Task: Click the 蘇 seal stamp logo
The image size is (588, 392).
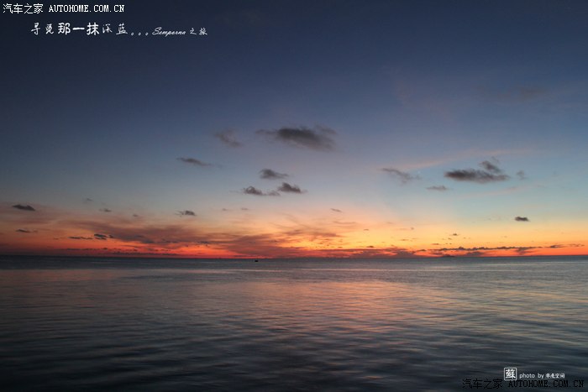Action: coord(510,374)
